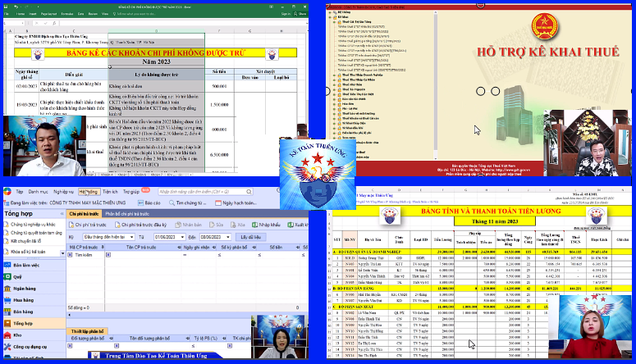Expand Thuế Thu Nhập Doanh Nghiệp tree node
This screenshot has height=364, width=636.
coord(335,75)
